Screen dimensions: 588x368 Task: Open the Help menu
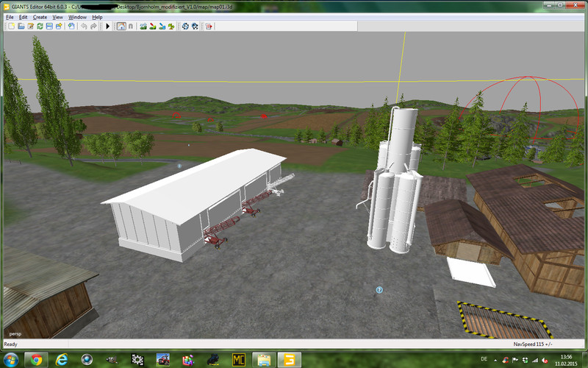97,17
